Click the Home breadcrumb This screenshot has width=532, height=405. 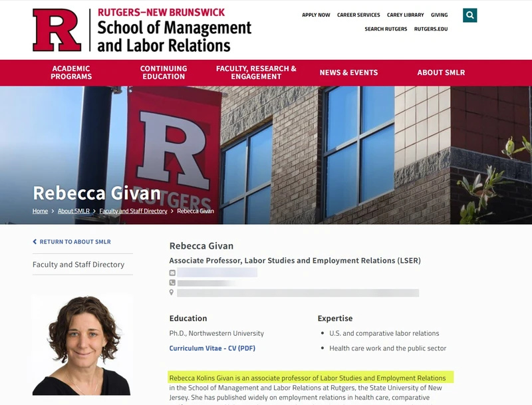tap(40, 211)
